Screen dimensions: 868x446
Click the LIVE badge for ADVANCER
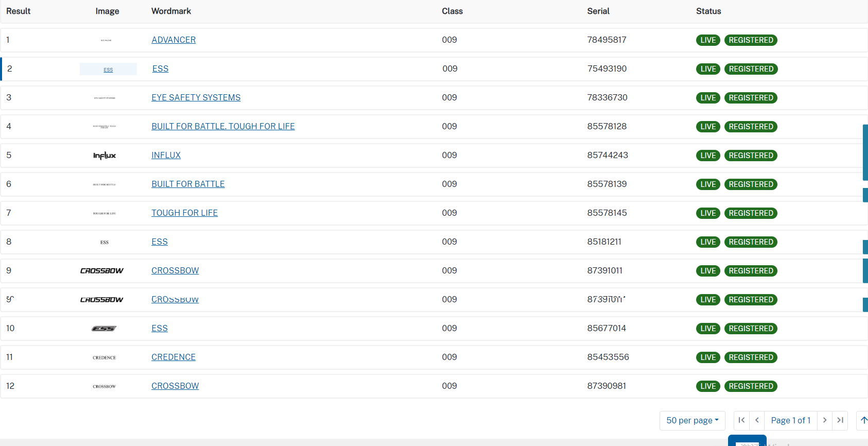click(x=707, y=40)
